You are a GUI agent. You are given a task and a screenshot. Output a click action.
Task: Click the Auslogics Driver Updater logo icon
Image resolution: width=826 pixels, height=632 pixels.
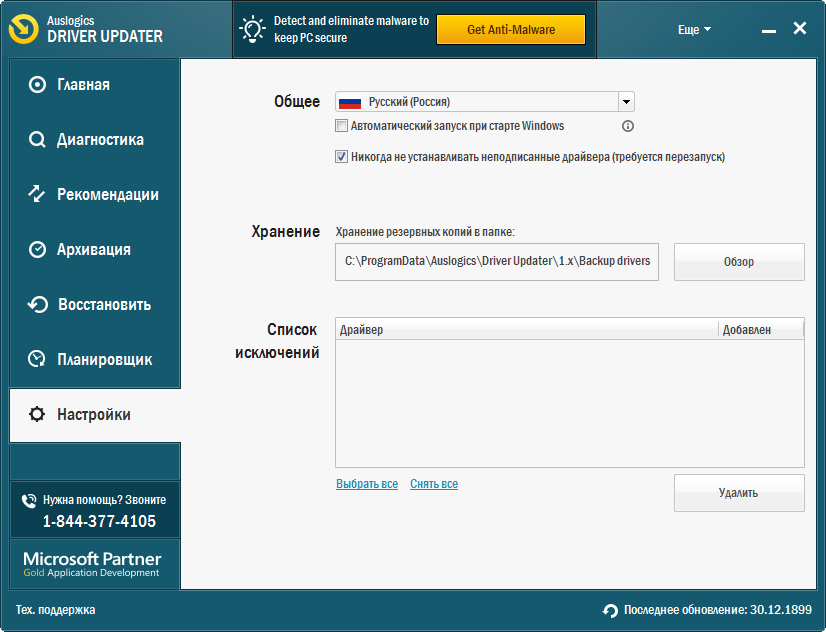(x=24, y=29)
